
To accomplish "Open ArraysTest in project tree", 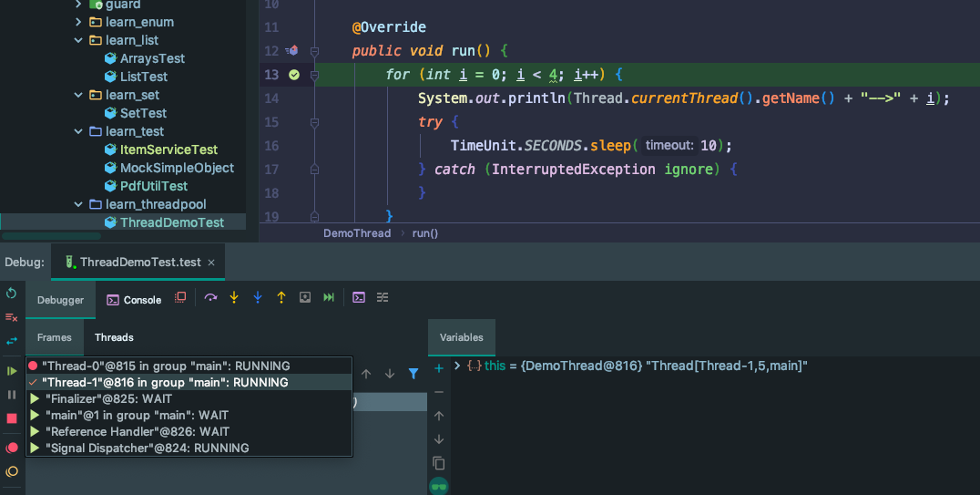I will tap(152, 58).
